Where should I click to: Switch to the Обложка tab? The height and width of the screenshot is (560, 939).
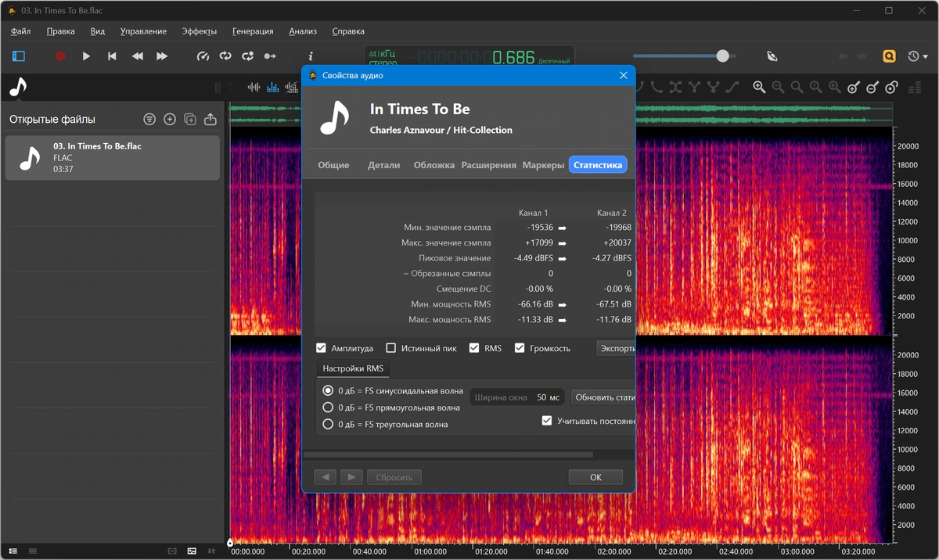[434, 165]
